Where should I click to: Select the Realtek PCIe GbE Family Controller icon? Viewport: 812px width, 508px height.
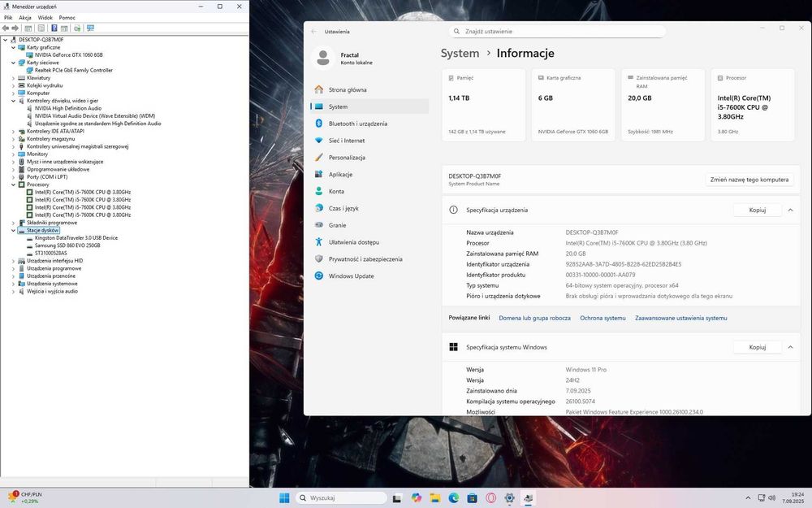tap(29, 70)
